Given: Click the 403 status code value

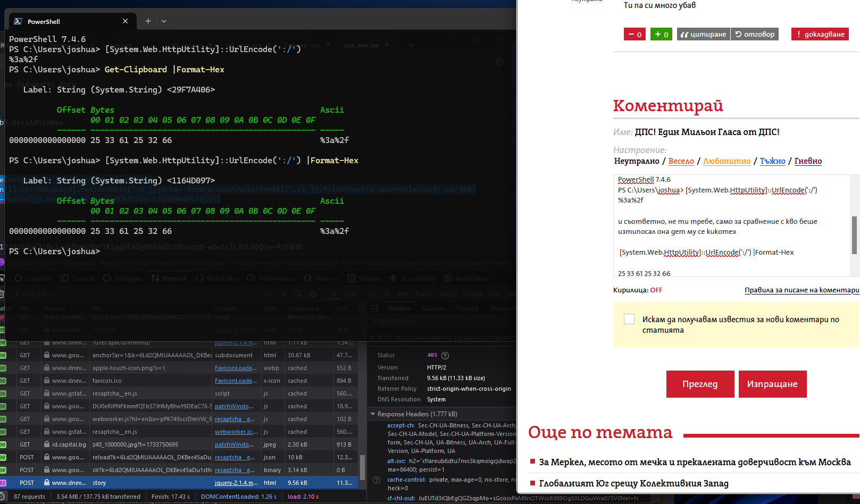Looking at the screenshot, I should [x=432, y=355].
